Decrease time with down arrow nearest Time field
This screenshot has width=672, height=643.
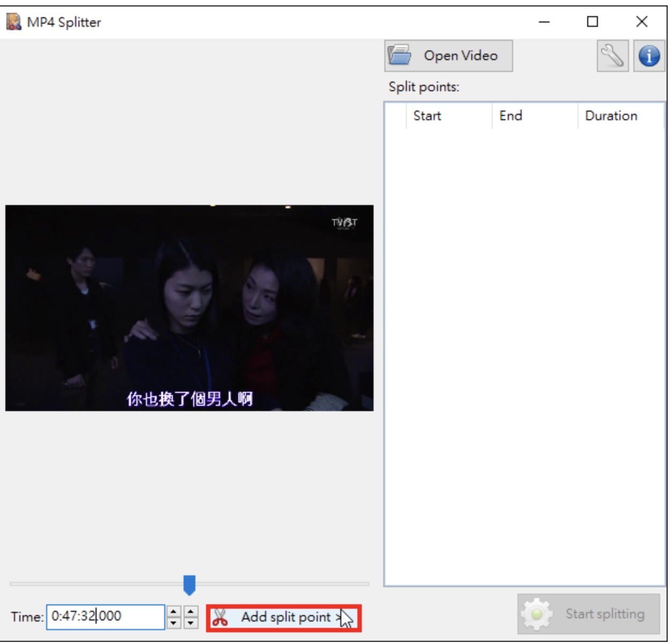coord(173,623)
